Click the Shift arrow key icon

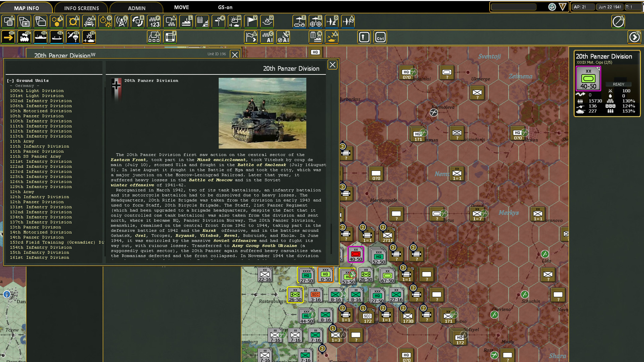[364, 37]
